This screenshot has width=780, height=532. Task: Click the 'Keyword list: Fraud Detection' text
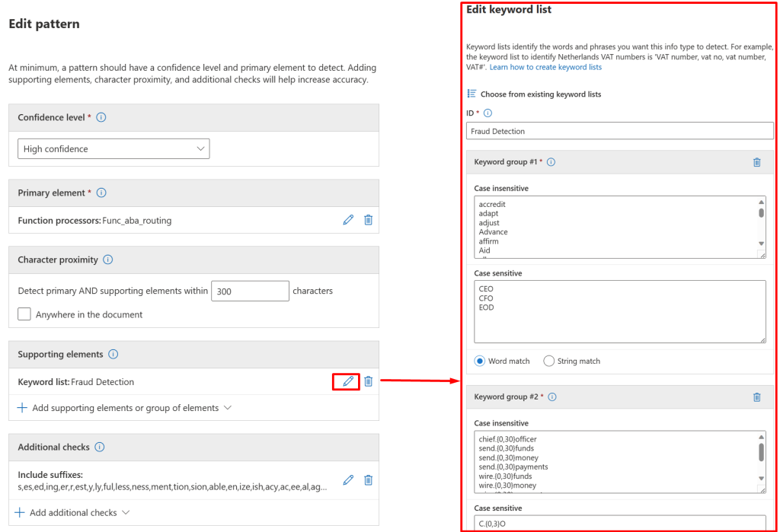[76, 382]
